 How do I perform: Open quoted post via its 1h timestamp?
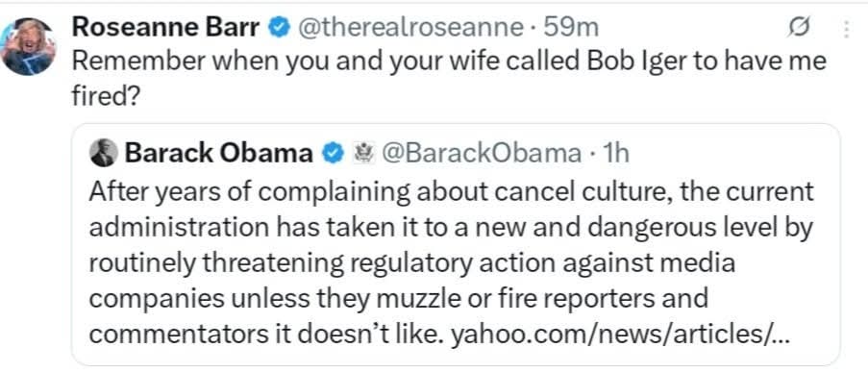pos(615,153)
